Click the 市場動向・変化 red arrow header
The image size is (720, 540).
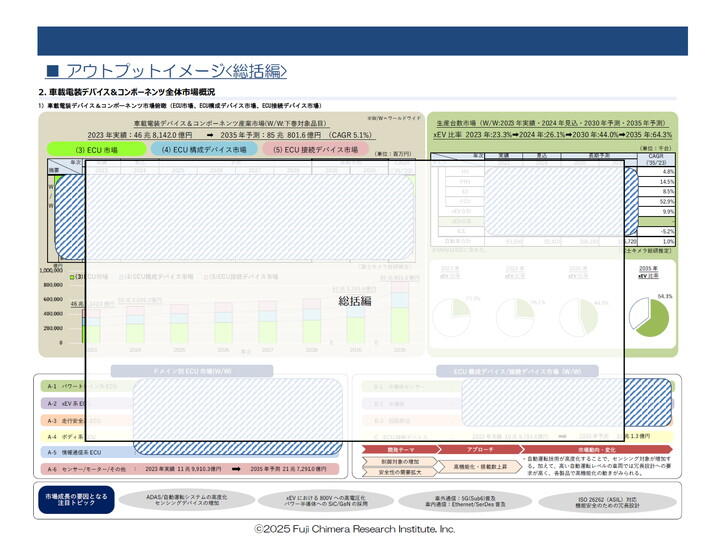point(596,450)
